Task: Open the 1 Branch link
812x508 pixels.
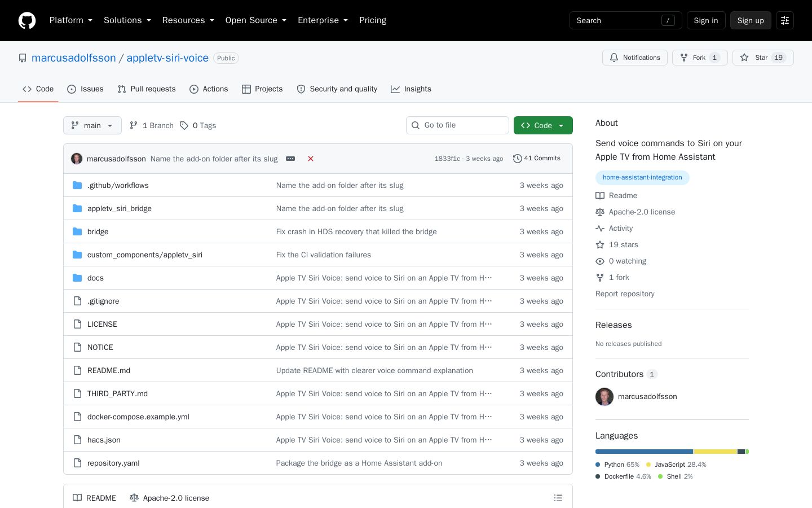Action: tap(152, 125)
